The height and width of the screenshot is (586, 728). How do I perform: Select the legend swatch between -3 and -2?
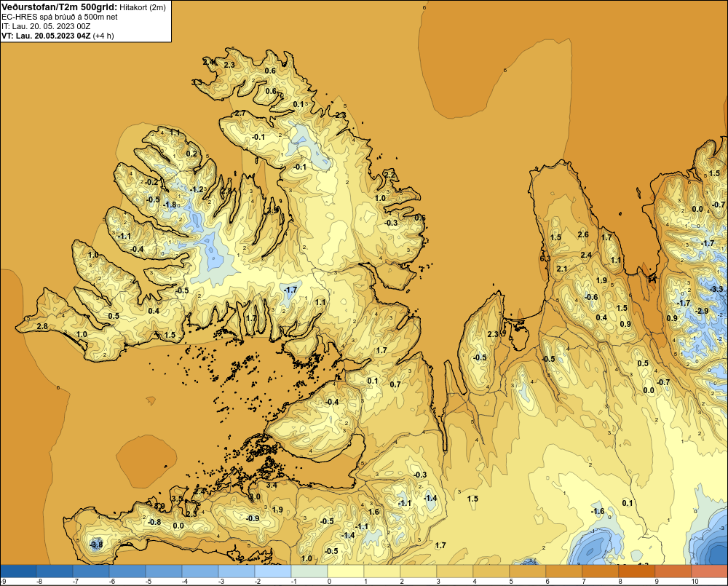[x=237, y=571]
